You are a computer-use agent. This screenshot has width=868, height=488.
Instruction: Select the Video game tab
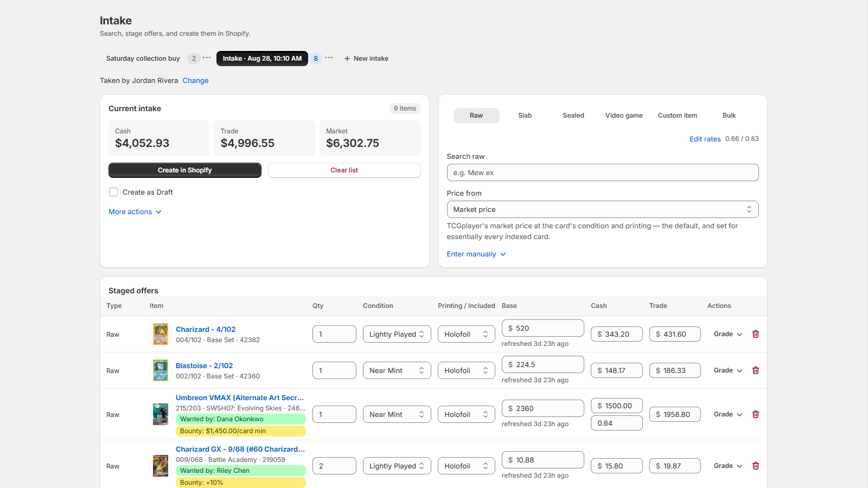coord(624,115)
